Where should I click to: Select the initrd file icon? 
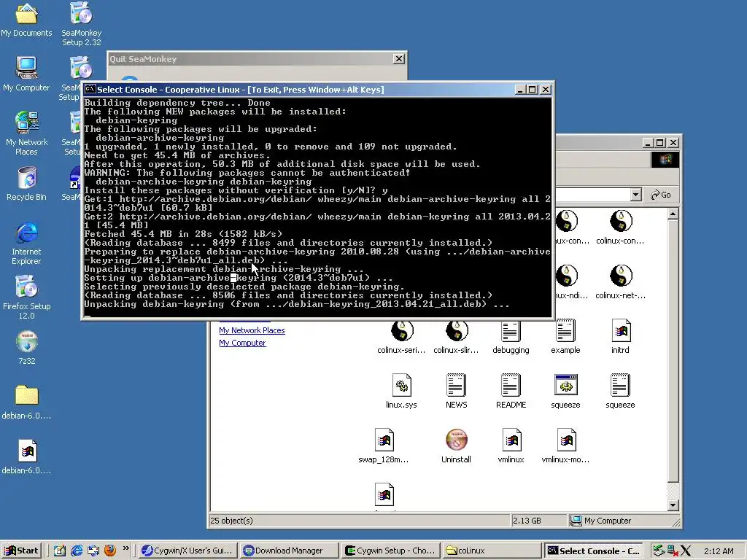620,337
